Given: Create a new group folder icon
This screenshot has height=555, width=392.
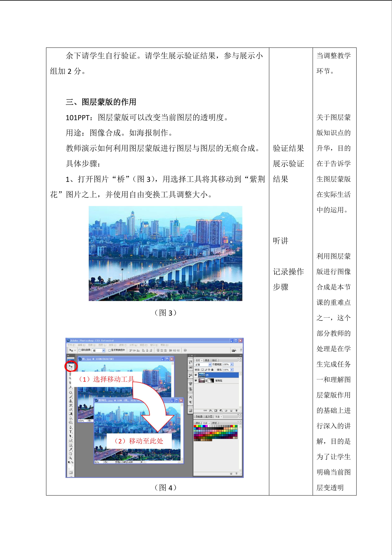Looking at the screenshot, I should [x=226, y=410].
